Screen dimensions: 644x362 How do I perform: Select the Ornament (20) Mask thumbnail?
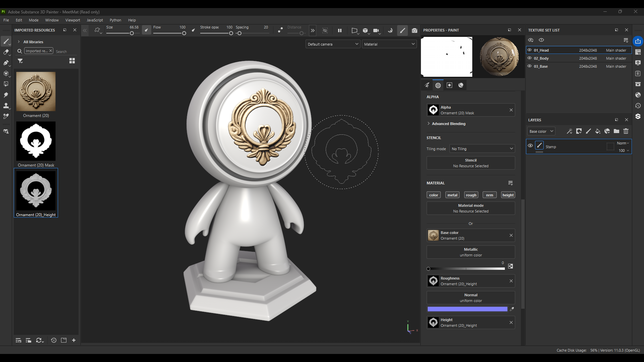point(36,141)
